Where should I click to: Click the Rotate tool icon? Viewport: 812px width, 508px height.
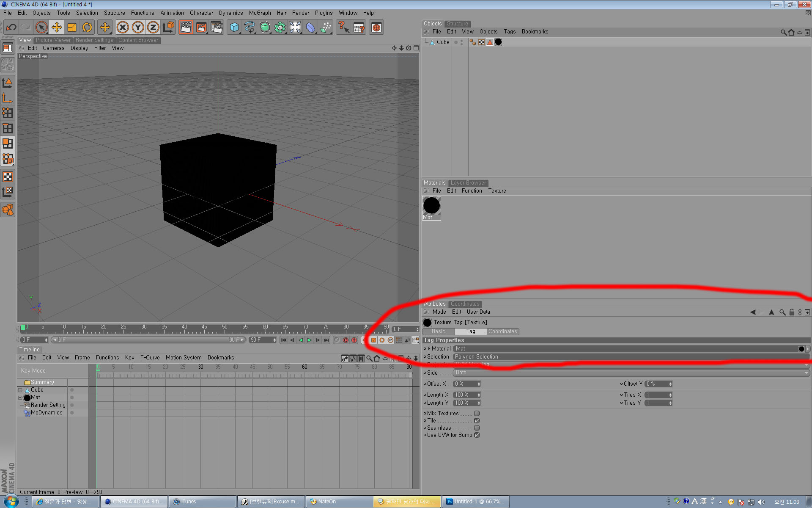[87, 27]
